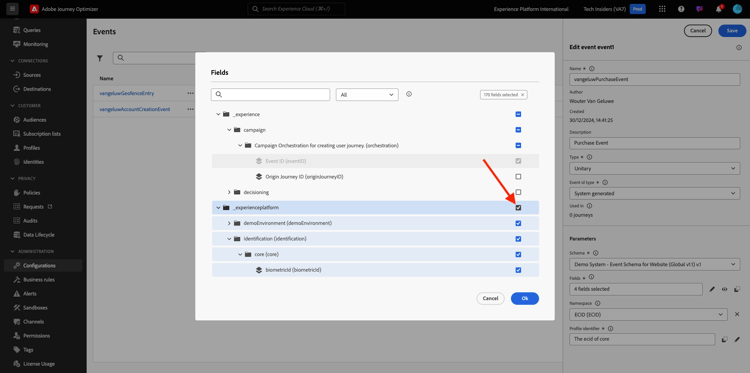Viewport: 750px width, 373px height.
Task: Open the apps grid switcher
Action: tap(662, 9)
